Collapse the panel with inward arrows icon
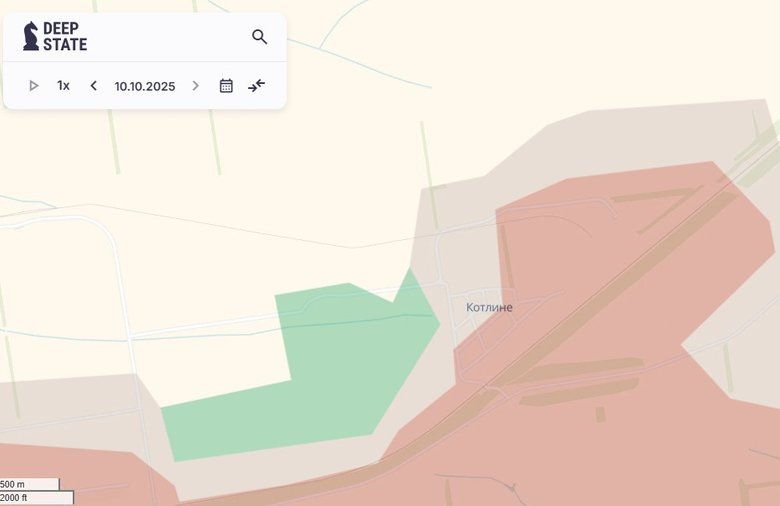This screenshot has height=506, width=780. click(257, 86)
